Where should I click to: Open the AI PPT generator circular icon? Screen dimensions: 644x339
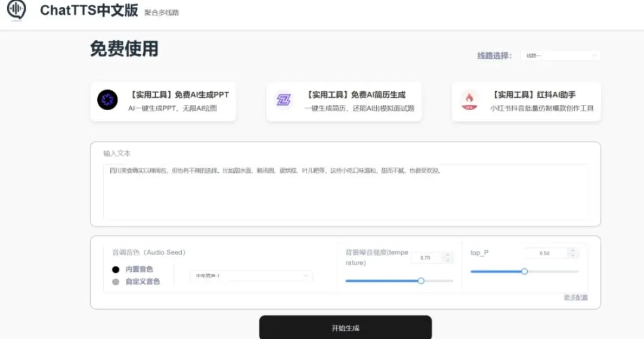coord(107,99)
